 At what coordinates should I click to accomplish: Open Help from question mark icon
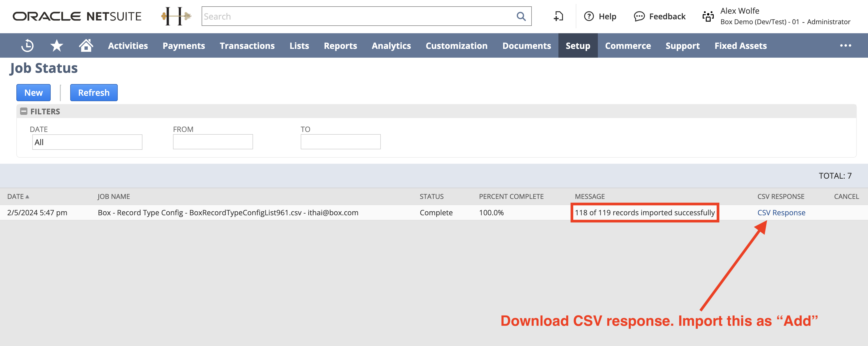589,16
